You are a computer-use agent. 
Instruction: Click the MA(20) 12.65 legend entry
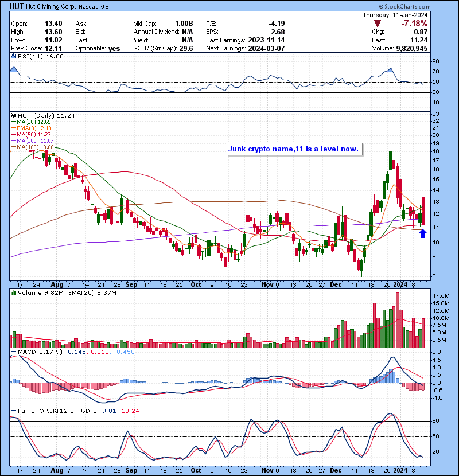click(x=31, y=122)
